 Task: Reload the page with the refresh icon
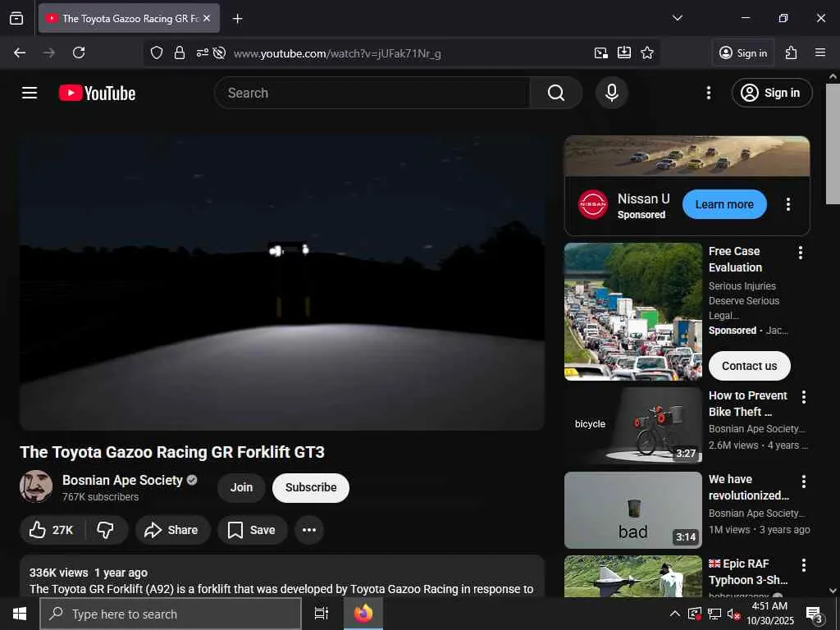point(79,52)
